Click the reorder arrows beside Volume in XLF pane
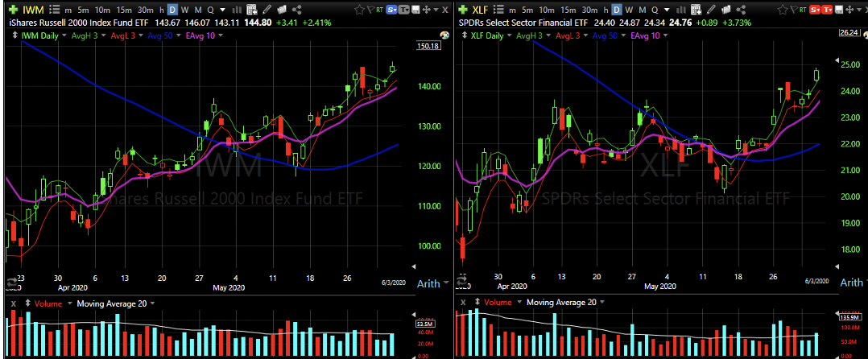868x359 pixels. coord(477,302)
